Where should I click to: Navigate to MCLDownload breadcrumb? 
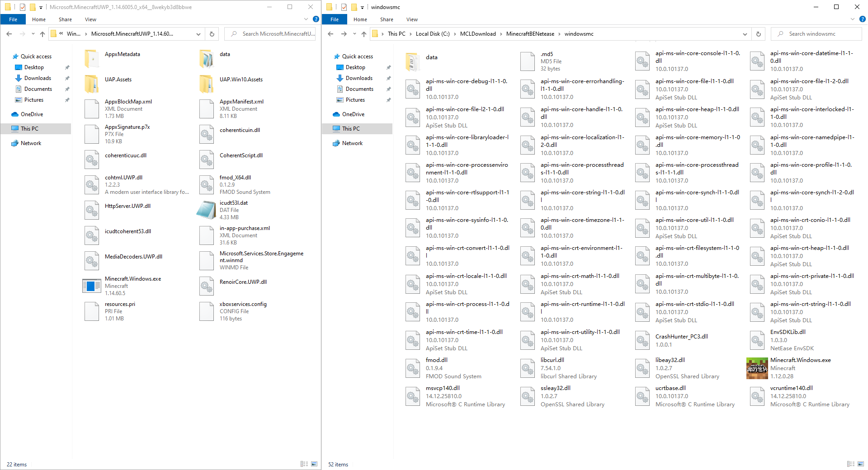click(478, 34)
